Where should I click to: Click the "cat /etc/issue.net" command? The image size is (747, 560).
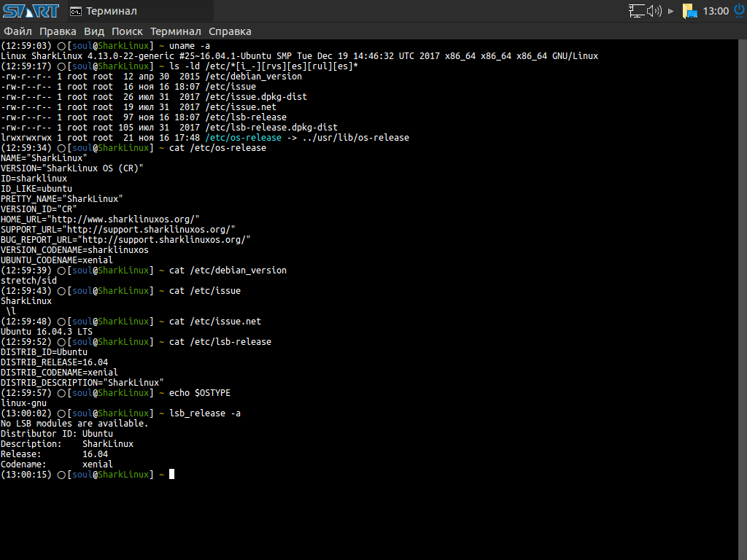click(215, 322)
